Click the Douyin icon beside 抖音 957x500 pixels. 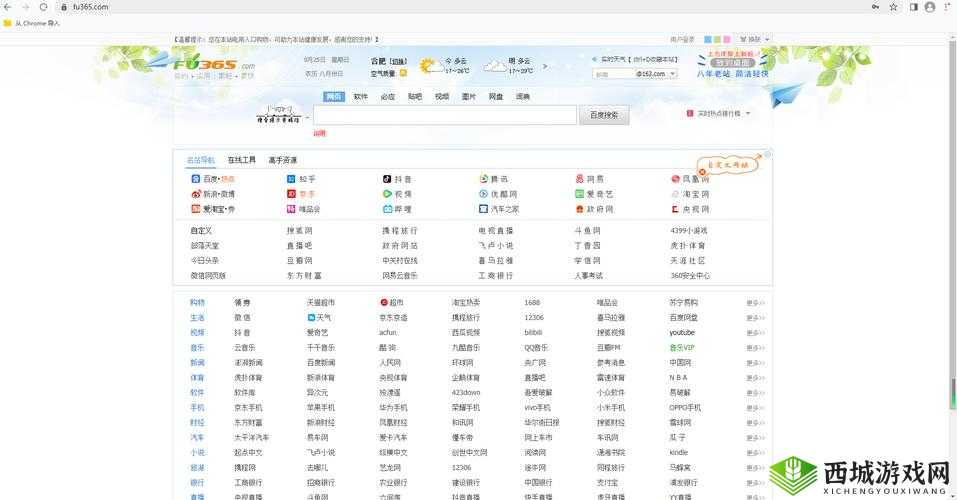(x=387, y=179)
